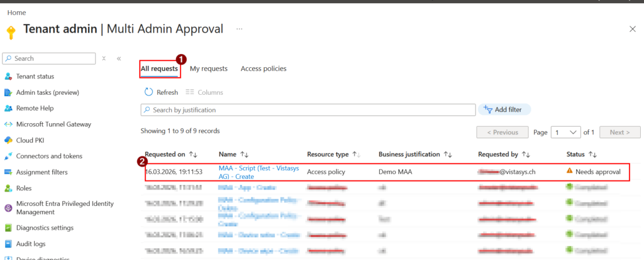The height and width of the screenshot is (260, 644).
Task: Collapse the sidebar with the double-chevron icon
Action: [119, 58]
